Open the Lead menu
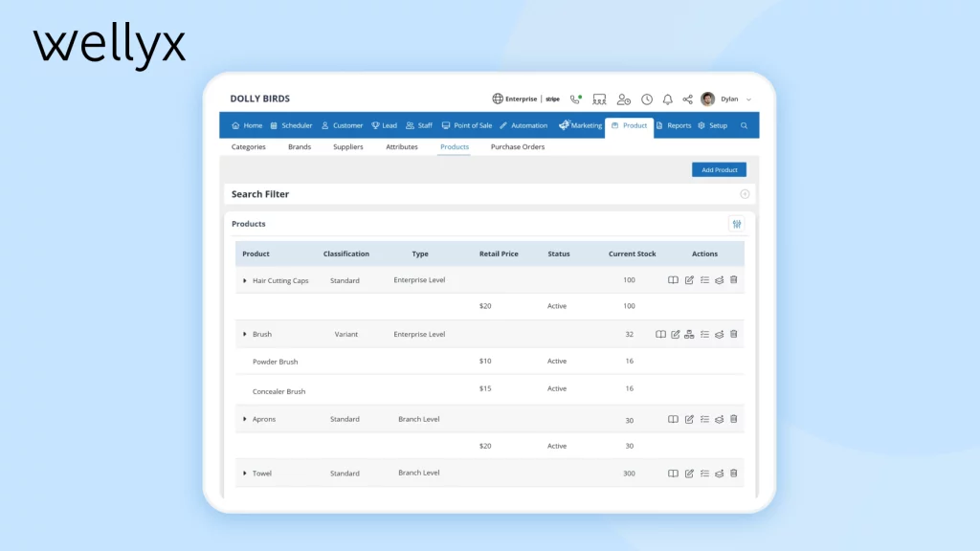Viewport: 980px width, 551px height. click(x=385, y=125)
